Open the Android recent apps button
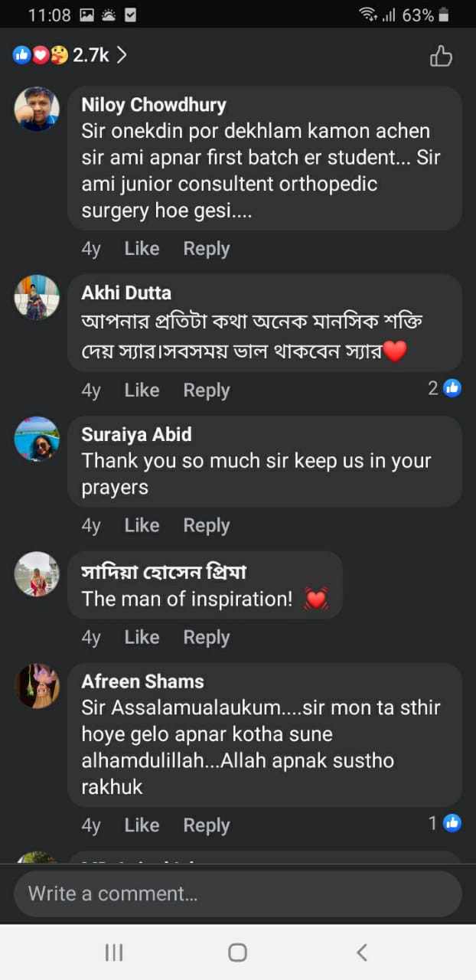This screenshot has height=980, width=476. (x=114, y=952)
